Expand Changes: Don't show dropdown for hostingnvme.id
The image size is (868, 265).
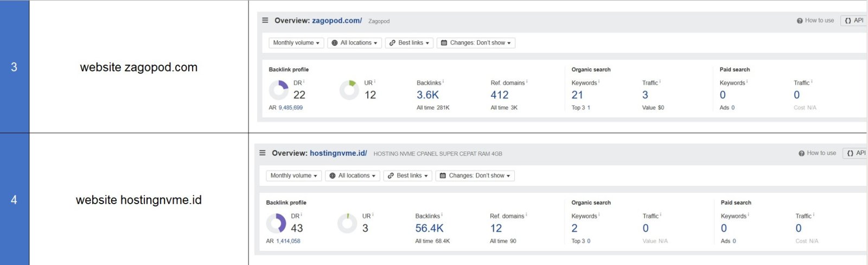(475, 176)
